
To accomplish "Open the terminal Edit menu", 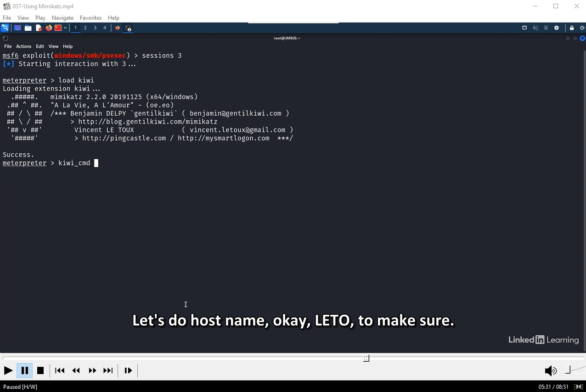I will (x=40, y=46).
